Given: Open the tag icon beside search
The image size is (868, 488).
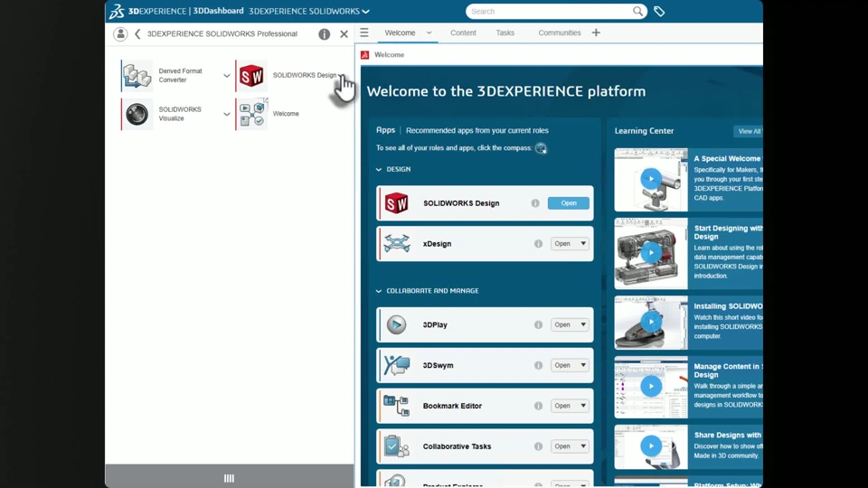Looking at the screenshot, I should click(659, 11).
